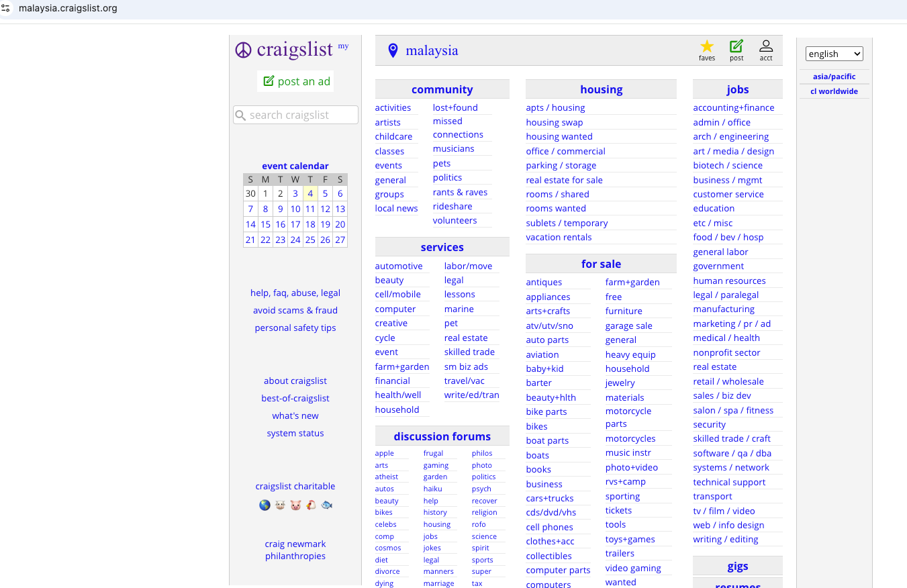Viewport: 907px width, 588px height.
Task: Click the faves star icon
Action: tap(707, 46)
